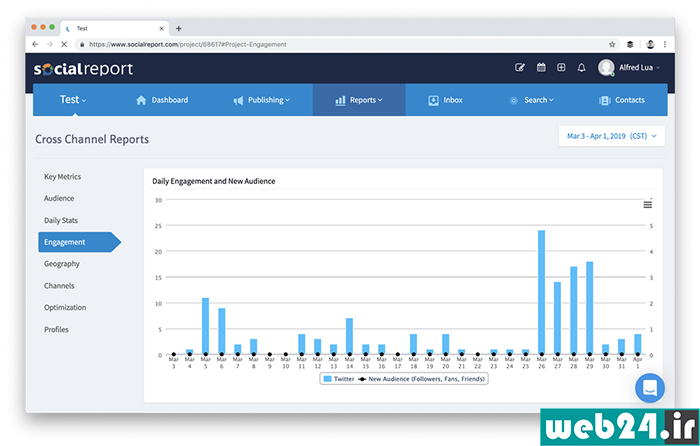Click the tall Mar 26 Twitter bar
This screenshot has width=700, height=446.
click(542, 292)
